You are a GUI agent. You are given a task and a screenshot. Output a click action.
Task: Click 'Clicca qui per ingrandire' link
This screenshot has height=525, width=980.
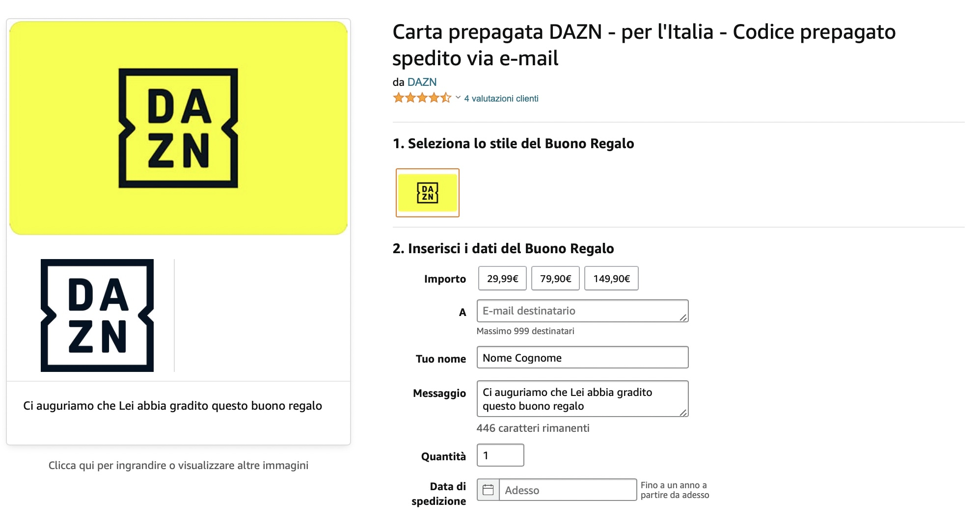179,465
